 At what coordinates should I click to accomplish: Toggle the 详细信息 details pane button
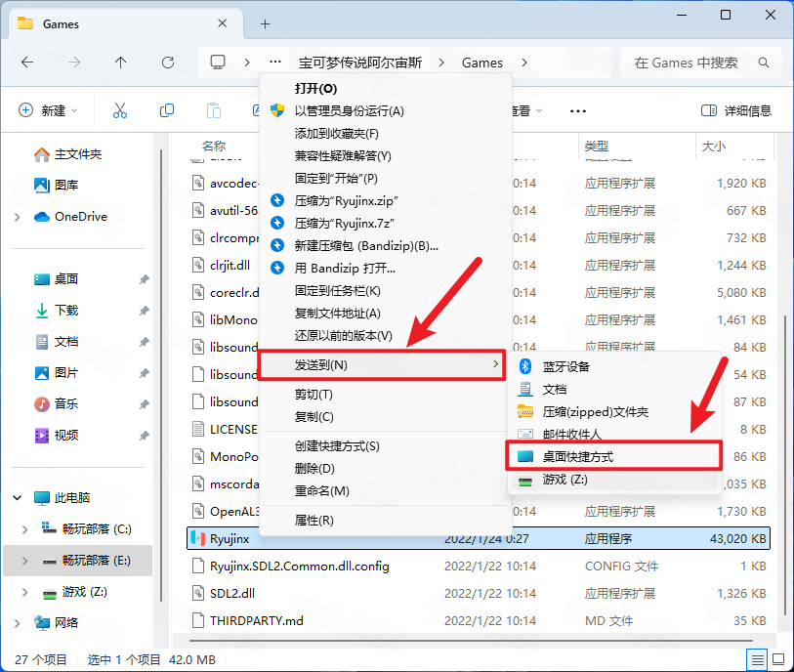point(736,110)
